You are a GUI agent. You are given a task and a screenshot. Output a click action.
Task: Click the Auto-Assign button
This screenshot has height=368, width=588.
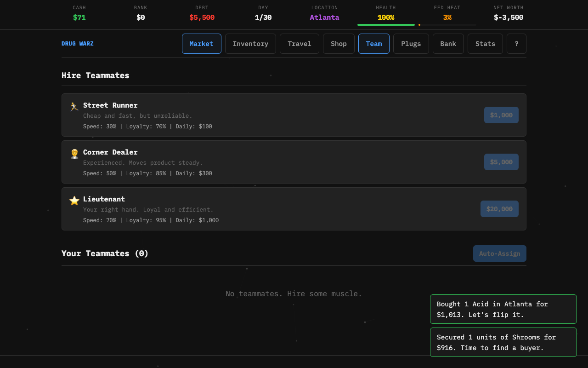[x=499, y=253]
